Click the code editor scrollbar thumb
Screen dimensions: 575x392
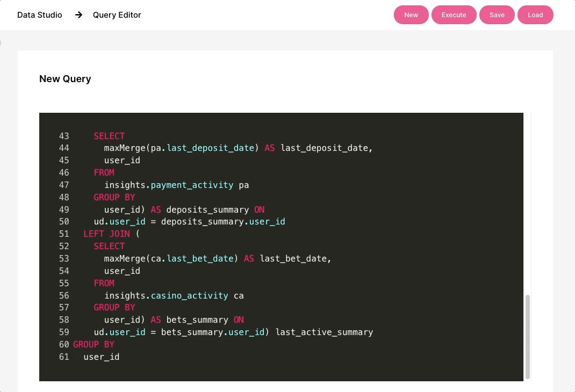pyautogui.click(x=528, y=336)
